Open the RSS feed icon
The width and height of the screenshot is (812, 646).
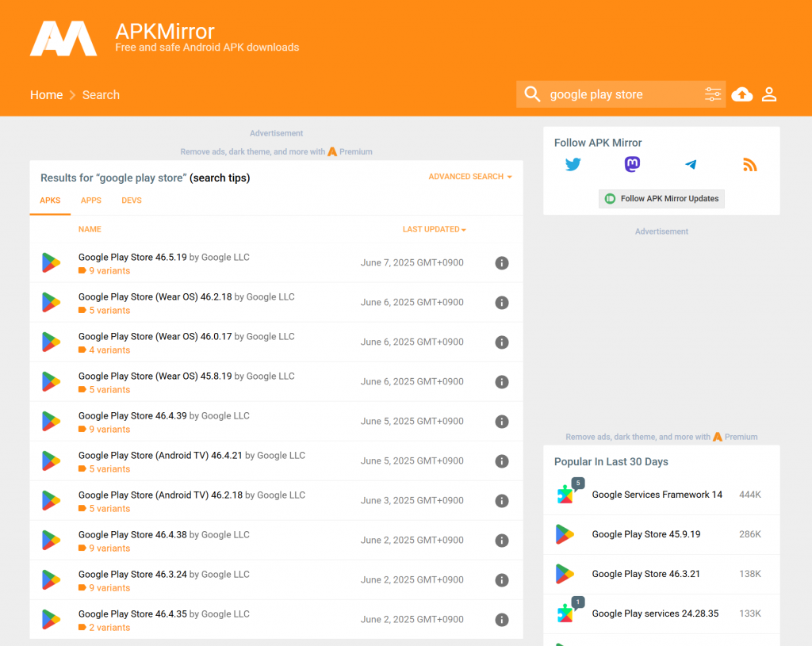pos(750,165)
